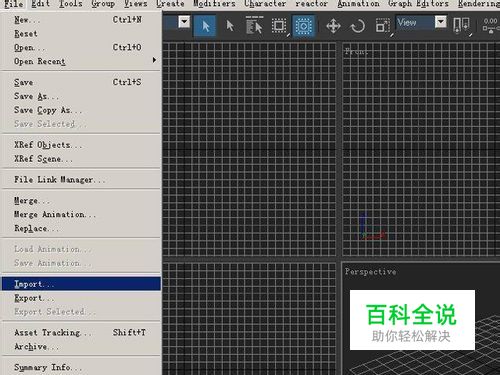Click the highlighted Select and Link arrow icon
This screenshot has height=375, width=500.
205,26
